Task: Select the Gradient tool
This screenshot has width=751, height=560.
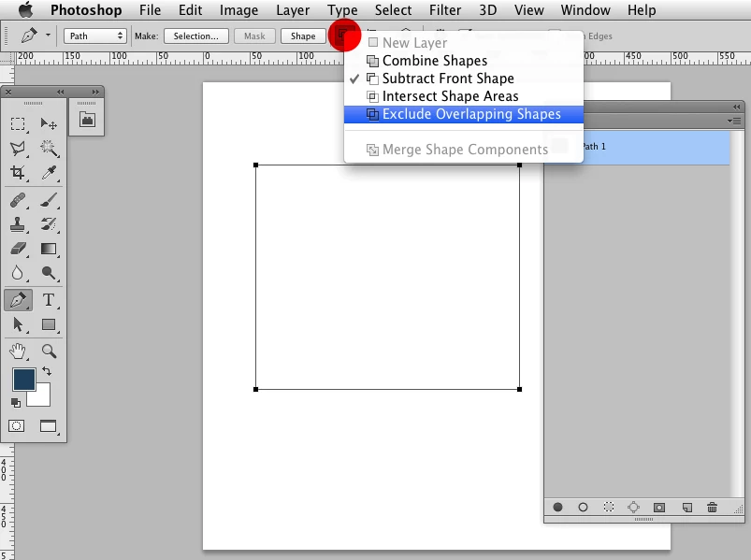Action: coord(49,249)
